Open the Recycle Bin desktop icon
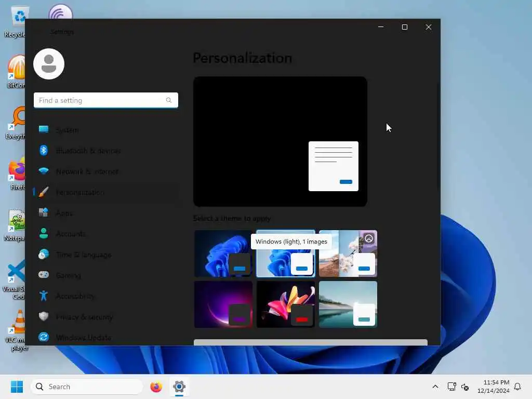This screenshot has width=532, height=399. 15,22
